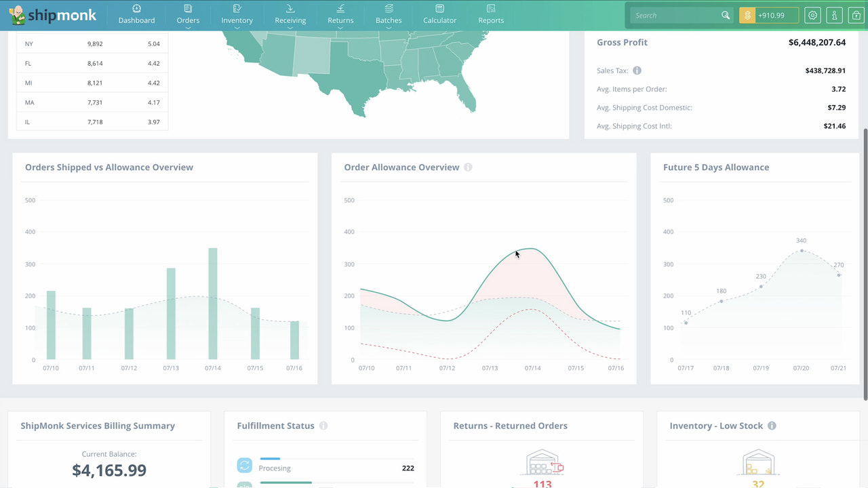
Task: Open the lock icon at top right
Action: 855,15
